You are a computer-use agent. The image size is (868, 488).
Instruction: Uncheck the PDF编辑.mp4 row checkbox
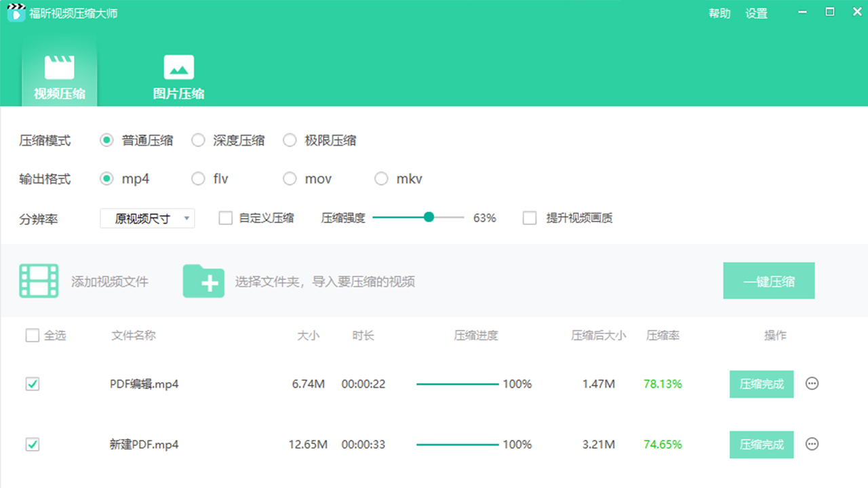coord(32,384)
